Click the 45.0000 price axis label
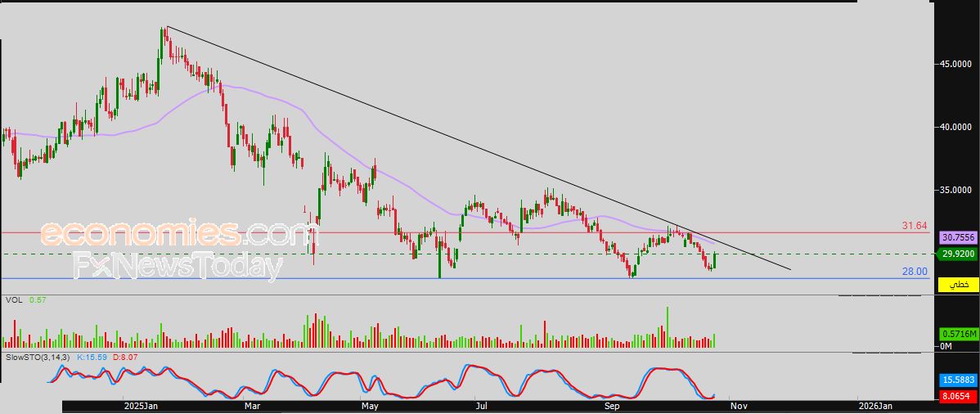The height and width of the screenshot is (414, 980). pyautogui.click(x=956, y=64)
